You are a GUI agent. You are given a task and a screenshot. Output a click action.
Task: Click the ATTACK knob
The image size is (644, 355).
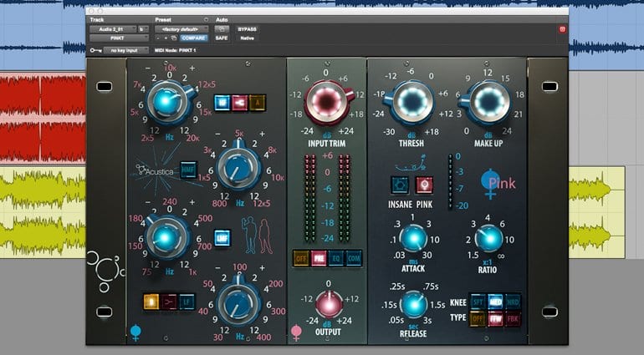pyautogui.click(x=414, y=239)
